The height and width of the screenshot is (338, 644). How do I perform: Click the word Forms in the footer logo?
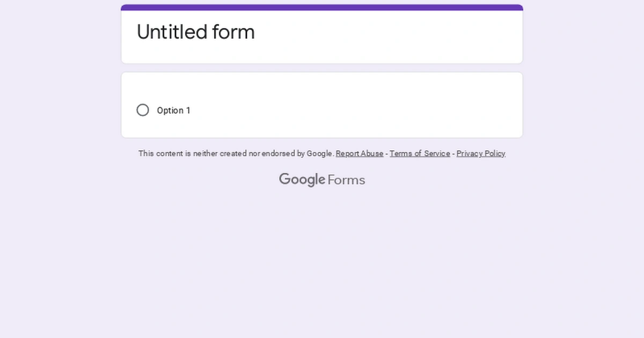346,180
